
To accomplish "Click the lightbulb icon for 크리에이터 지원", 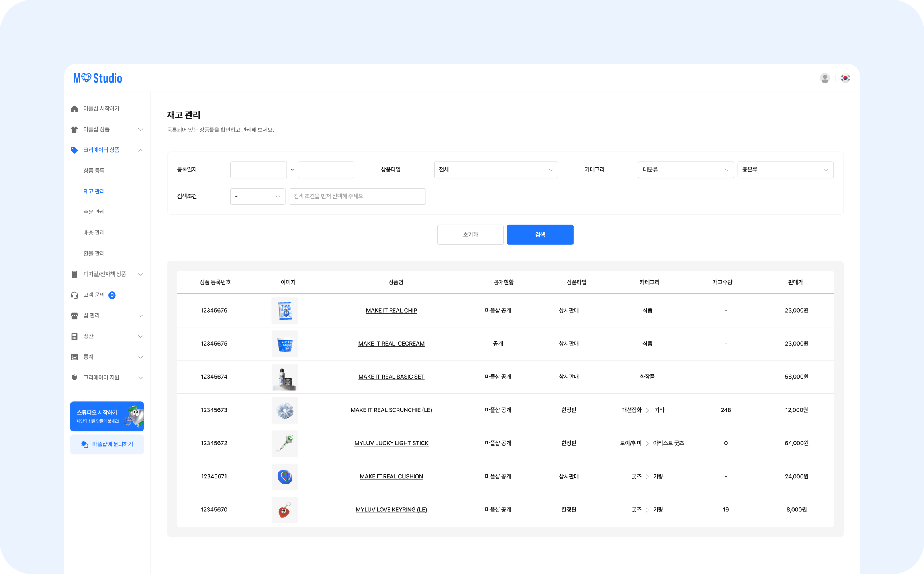I will tap(74, 378).
